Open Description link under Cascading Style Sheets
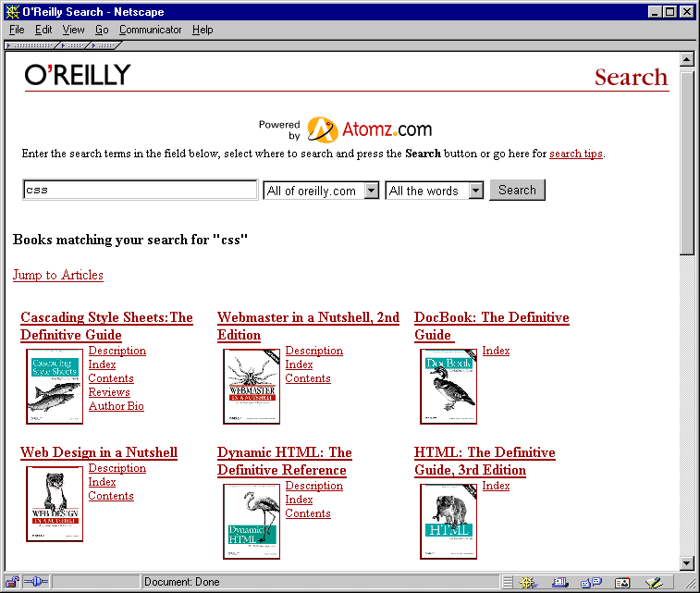 pyautogui.click(x=117, y=351)
